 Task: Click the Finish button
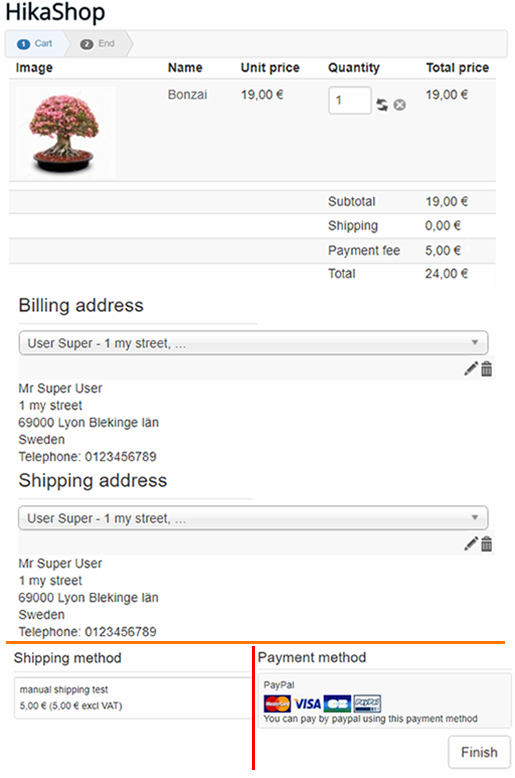click(x=479, y=752)
